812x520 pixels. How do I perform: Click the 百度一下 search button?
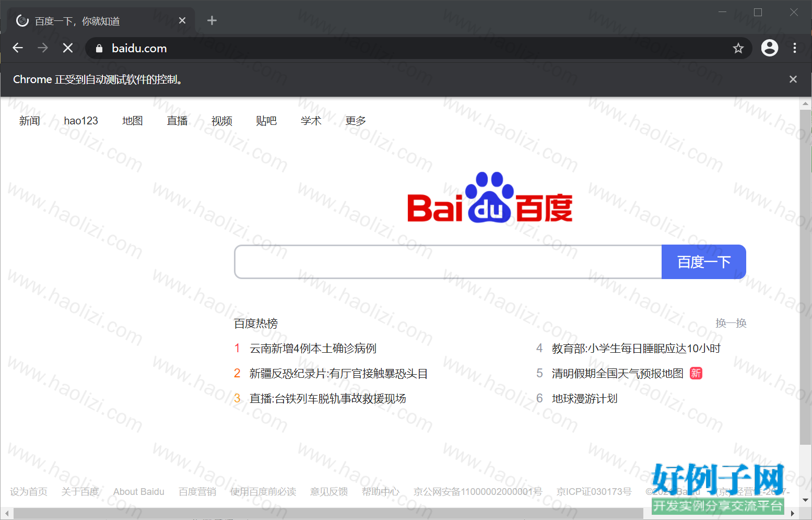click(704, 262)
